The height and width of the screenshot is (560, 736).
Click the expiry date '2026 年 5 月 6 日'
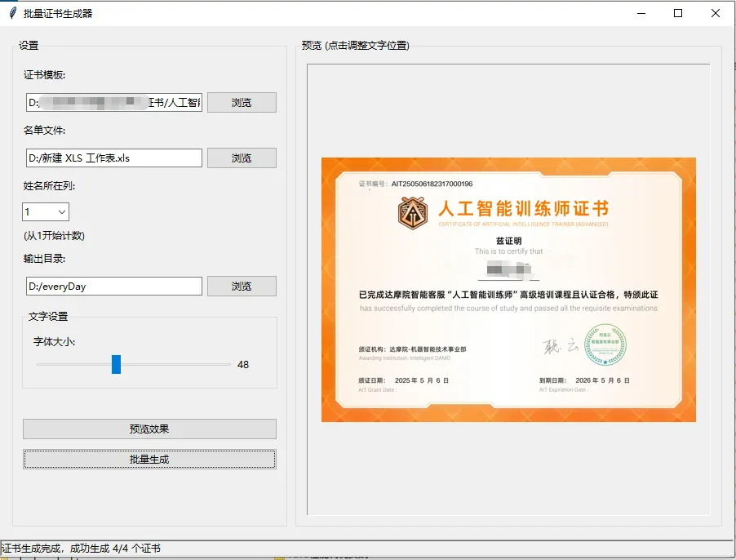602,380
